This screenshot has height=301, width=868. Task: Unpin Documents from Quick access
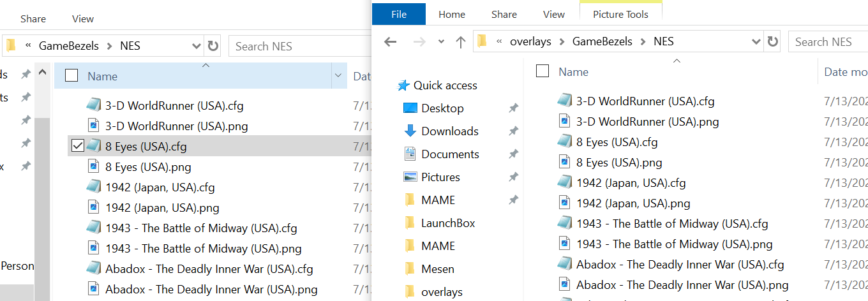(513, 155)
